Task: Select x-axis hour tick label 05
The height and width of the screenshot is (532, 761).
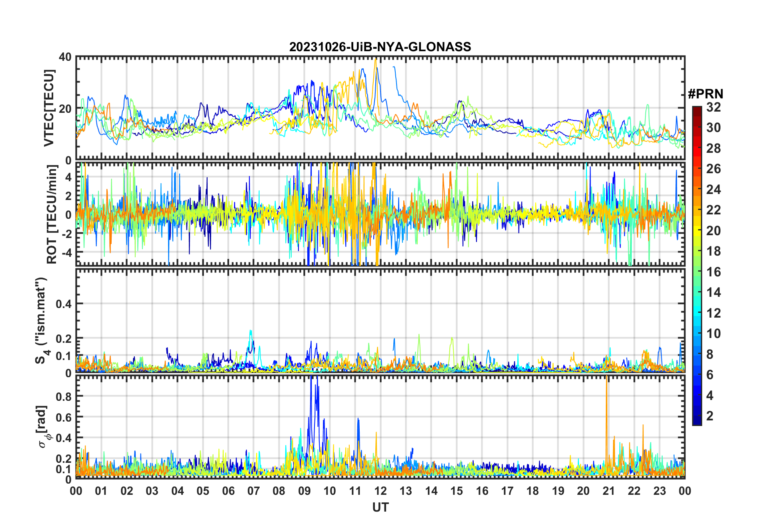Action: [x=203, y=491]
